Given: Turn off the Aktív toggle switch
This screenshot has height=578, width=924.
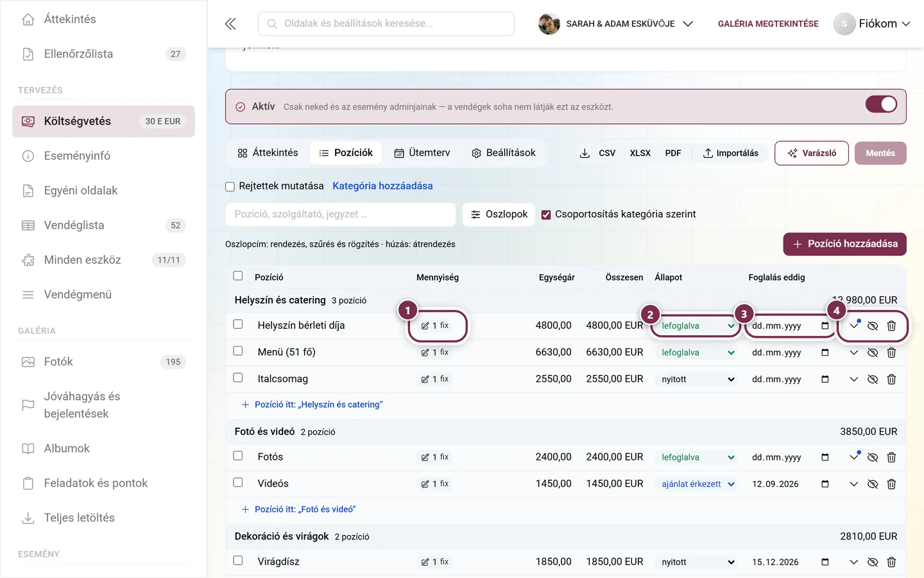Looking at the screenshot, I should coord(881,104).
